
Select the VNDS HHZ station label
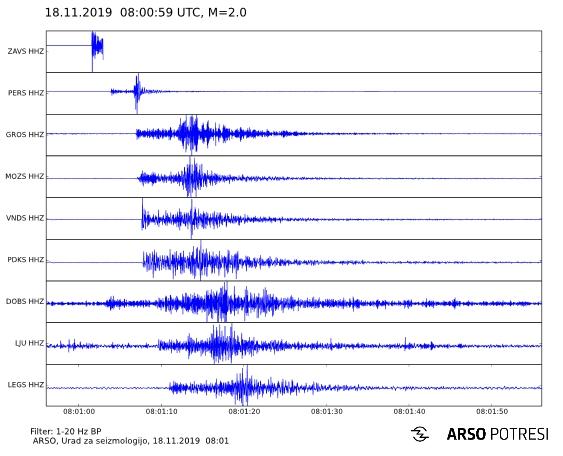coord(25,218)
